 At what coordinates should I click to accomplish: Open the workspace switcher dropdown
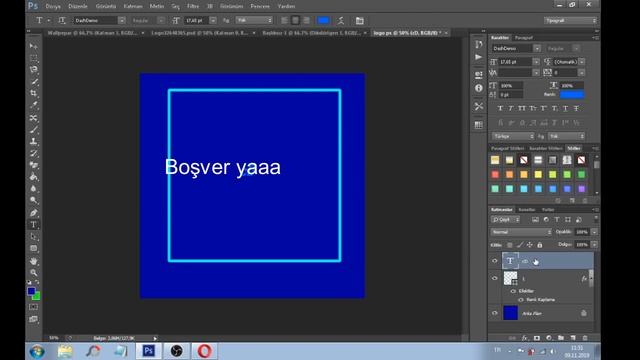click(x=570, y=20)
